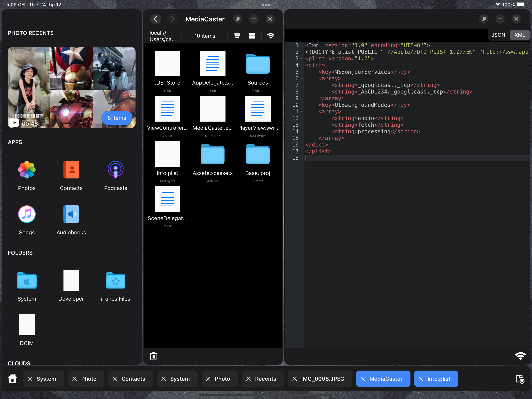Image resolution: width=532 pixels, height=399 pixels.
Task: Tap the multitasking dots in the status bar
Action: click(266, 5)
